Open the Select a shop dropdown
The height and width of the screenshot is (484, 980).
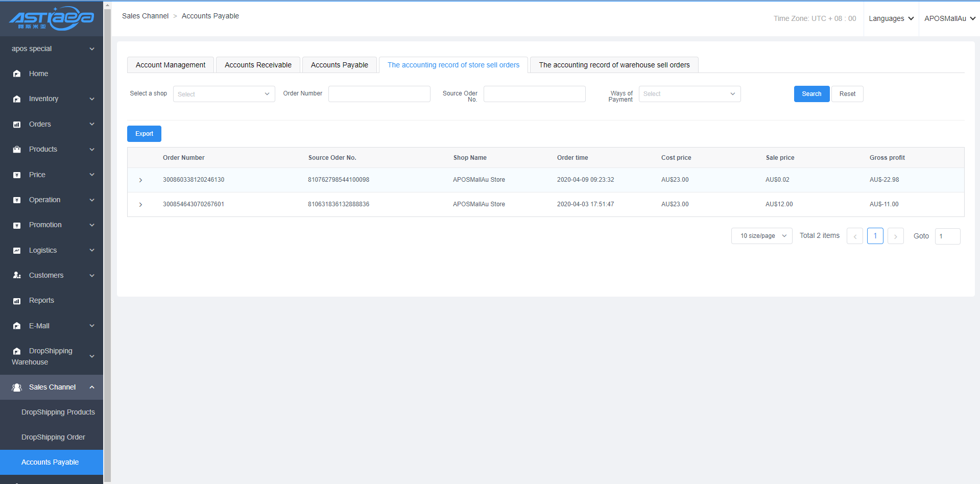tap(224, 94)
